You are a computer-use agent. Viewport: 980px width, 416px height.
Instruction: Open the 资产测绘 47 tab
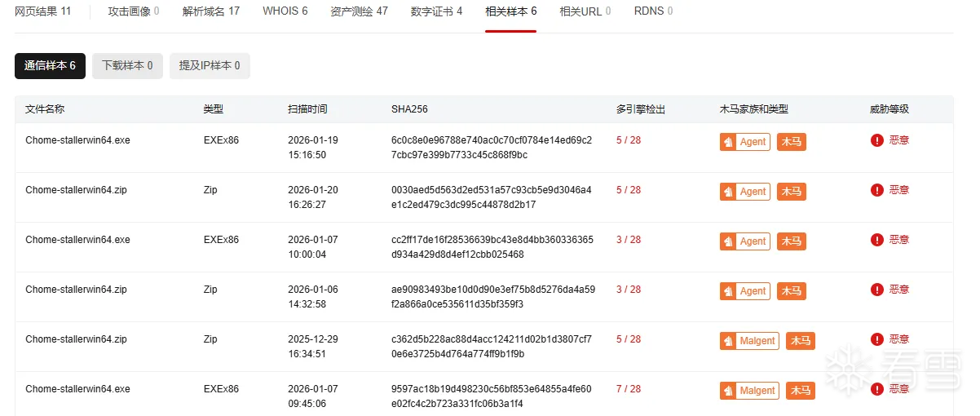coord(360,11)
